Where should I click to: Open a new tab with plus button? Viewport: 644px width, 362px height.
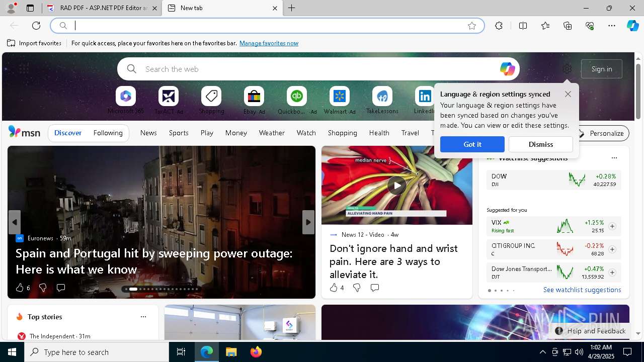pos(292,8)
